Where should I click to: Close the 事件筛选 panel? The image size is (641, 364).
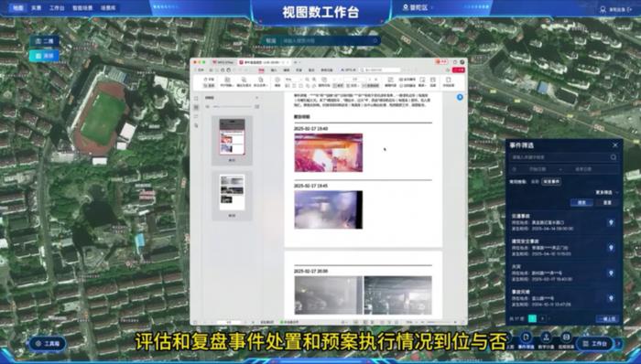click(615, 145)
